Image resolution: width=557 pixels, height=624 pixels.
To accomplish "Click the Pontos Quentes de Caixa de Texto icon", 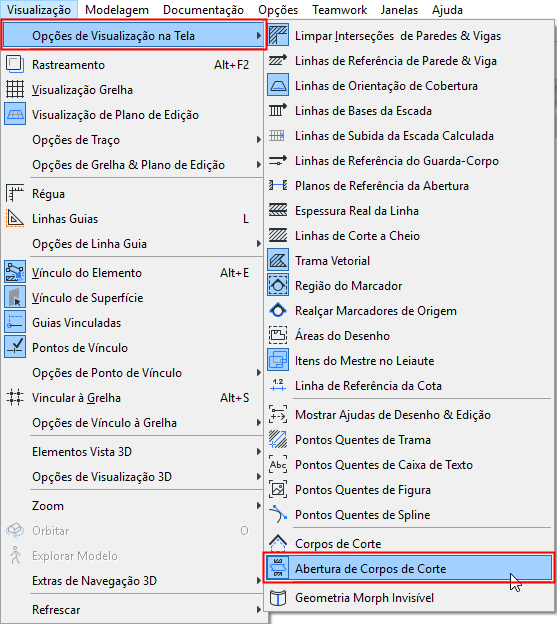I will click(278, 464).
